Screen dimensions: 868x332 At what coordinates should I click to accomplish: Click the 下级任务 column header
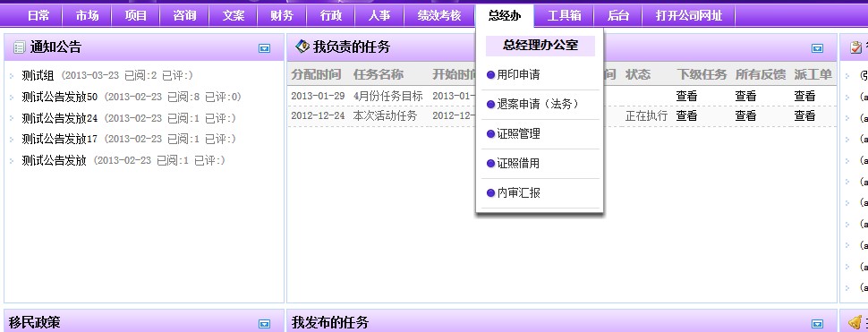tap(702, 74)
